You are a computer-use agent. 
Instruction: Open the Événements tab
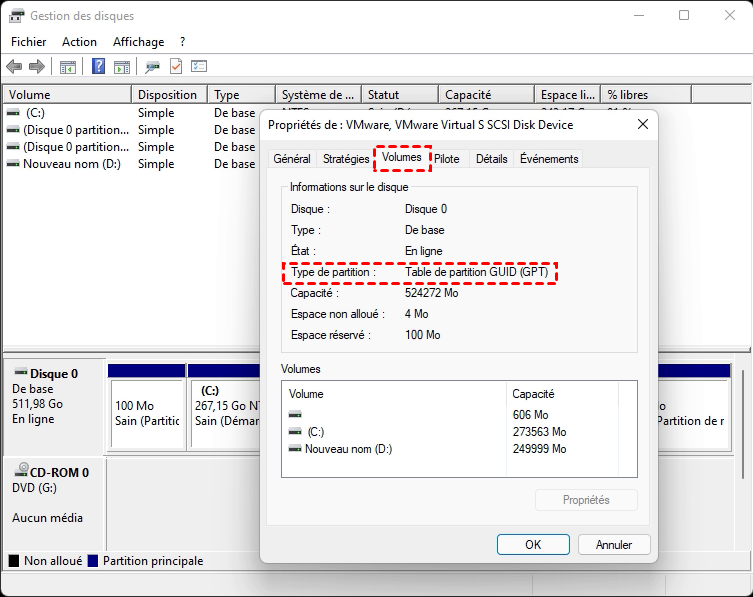[x=549, y=158]
